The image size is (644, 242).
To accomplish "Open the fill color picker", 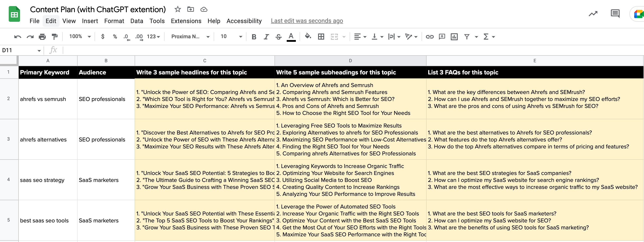I will (308, 37).
